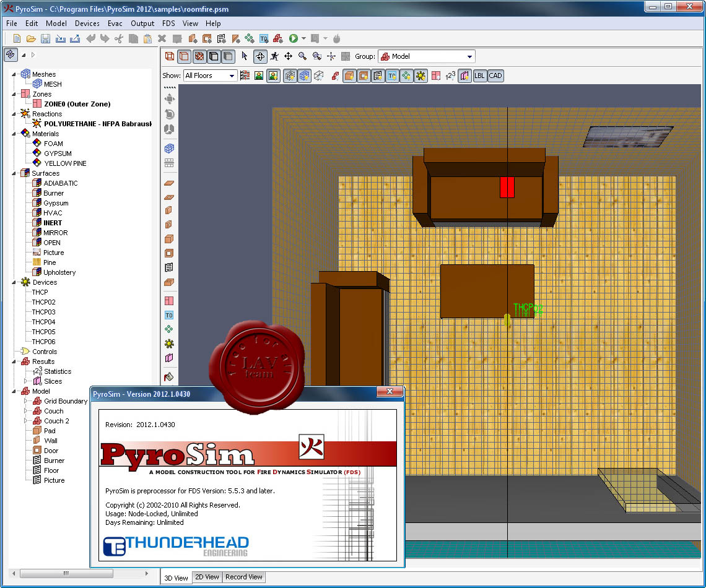Screen dimensions: 706x588
Task: Click the Slab obstruction tool in the drawing toolbar
Action: [x=169, y=183]
